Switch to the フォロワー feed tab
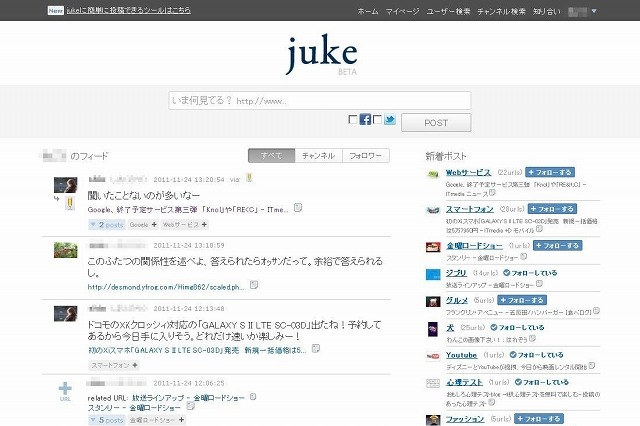640x426 pixels. pyautogui.click(x=366, y=155)
